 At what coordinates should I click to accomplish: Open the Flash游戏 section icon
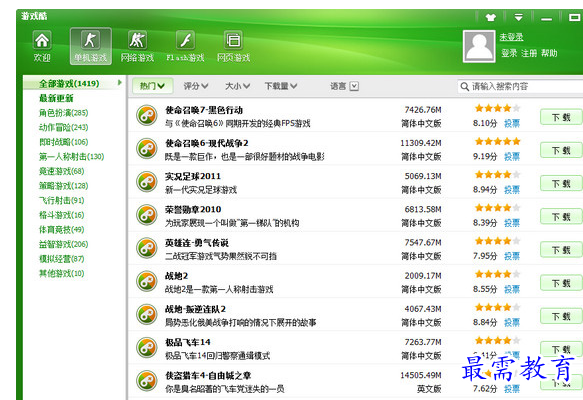coord(185,41)
